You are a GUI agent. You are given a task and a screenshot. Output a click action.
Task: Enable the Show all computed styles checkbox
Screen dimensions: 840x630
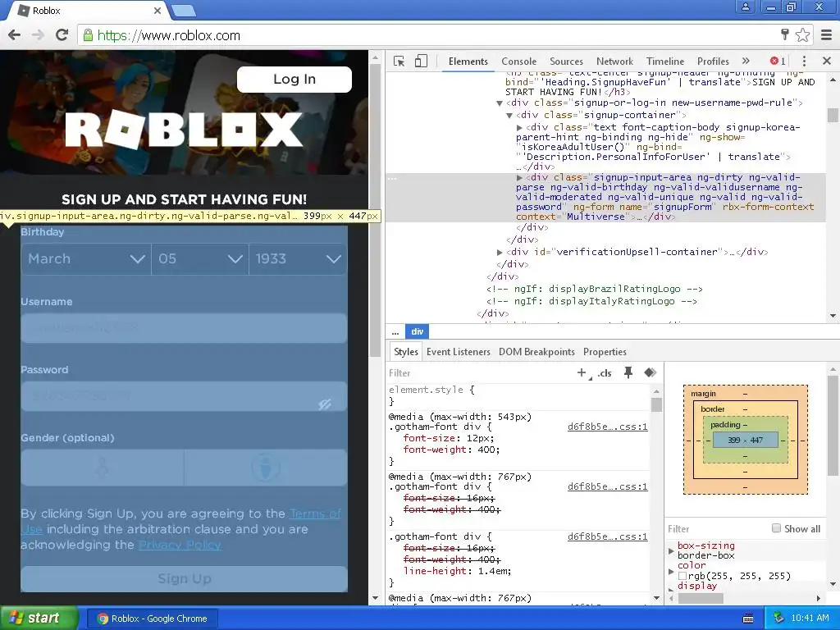point(776,528)
